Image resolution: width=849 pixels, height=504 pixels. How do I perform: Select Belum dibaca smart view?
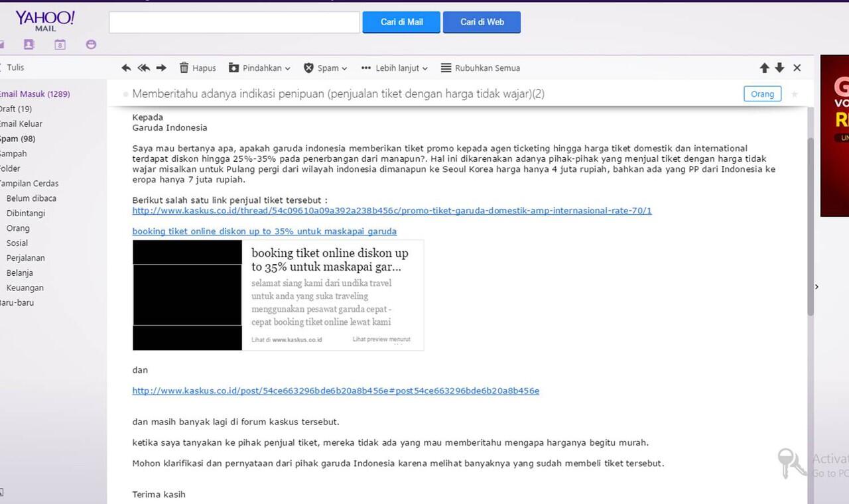pos(31,198)
